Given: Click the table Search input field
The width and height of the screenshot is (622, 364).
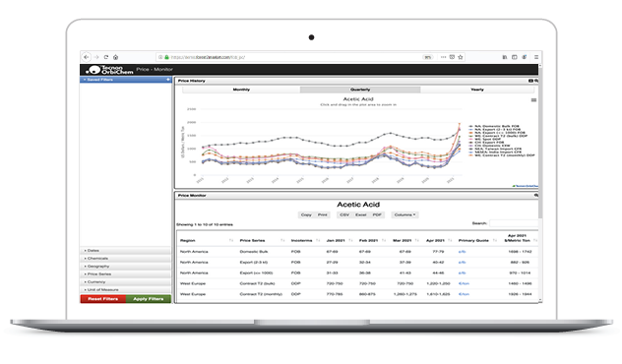Looking at the screenshot, I should pyautogui.click(x=514, y=223).
